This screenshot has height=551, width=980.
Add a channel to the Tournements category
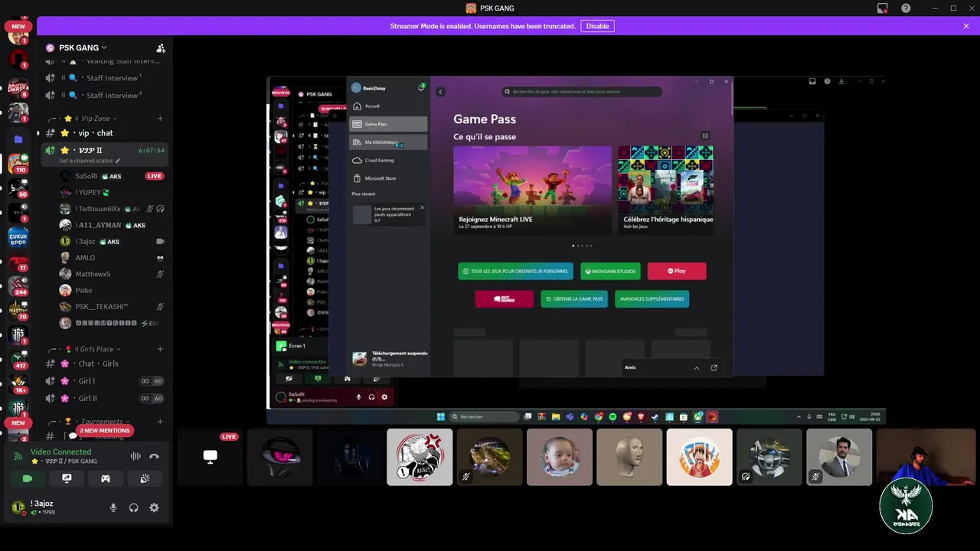tap(160, 422)
